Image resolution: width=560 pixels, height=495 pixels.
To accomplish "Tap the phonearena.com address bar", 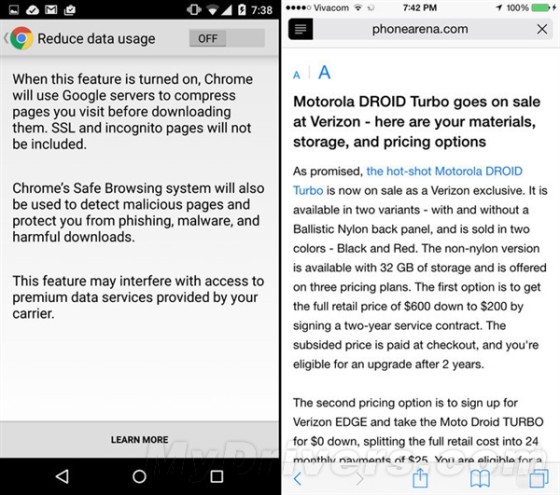I will point(420,29).
